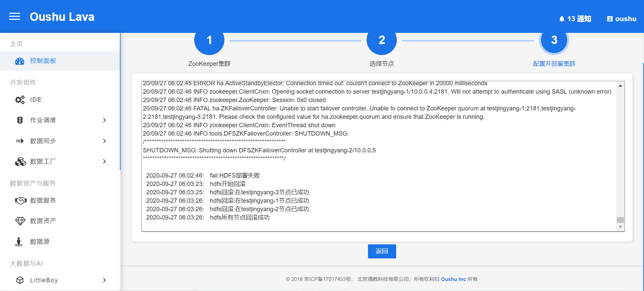
Task: Click the 数据源 icon
Action: [19, 242]
